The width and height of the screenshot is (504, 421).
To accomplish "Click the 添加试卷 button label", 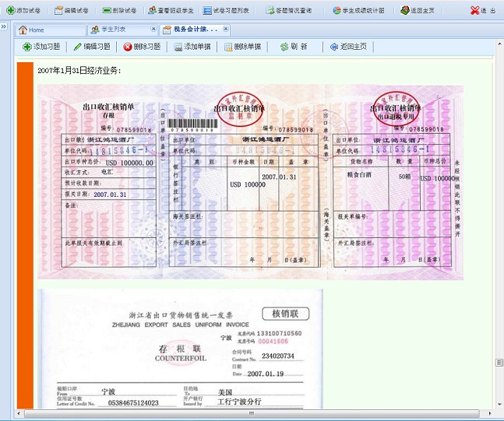I will click(28, 11).
